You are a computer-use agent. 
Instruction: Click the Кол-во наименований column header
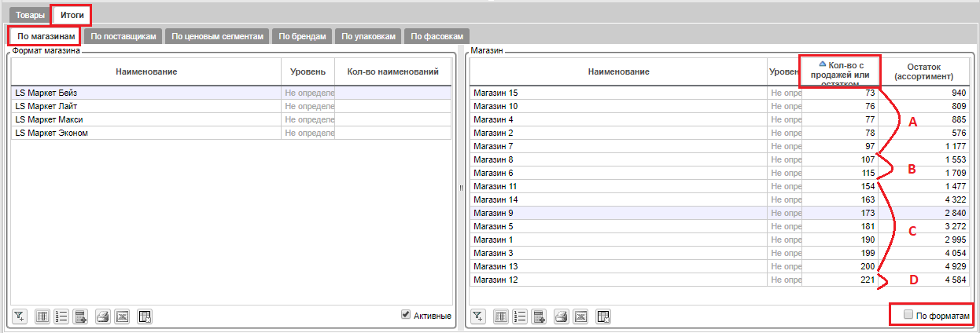(392, 72)
